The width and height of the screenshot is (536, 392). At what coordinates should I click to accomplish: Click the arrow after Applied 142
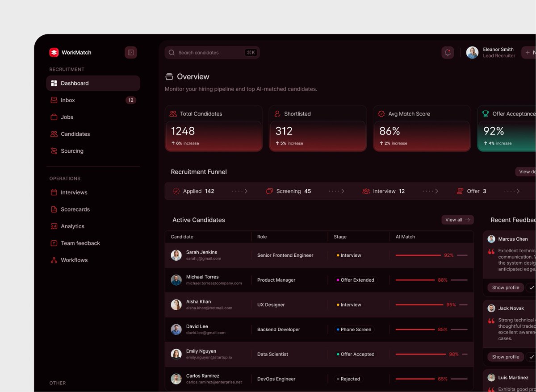coord(240,191)
